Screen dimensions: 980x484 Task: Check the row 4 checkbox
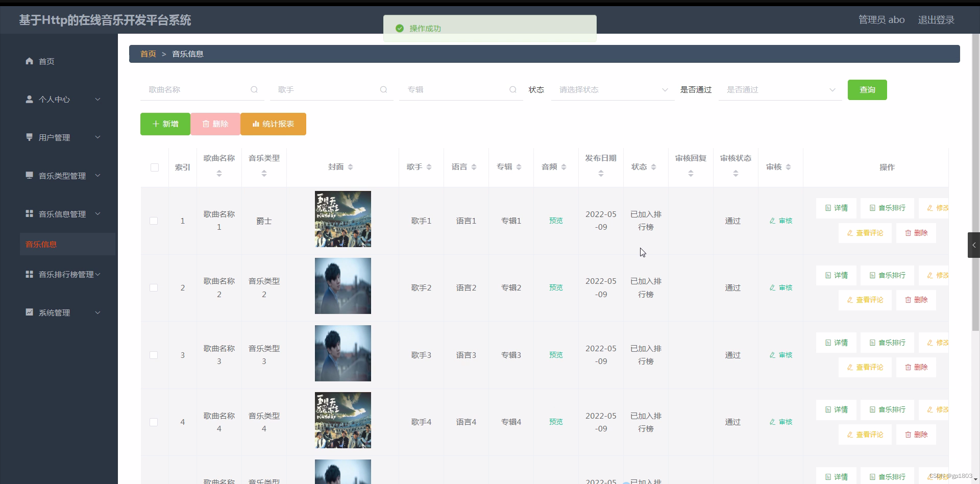154,422
